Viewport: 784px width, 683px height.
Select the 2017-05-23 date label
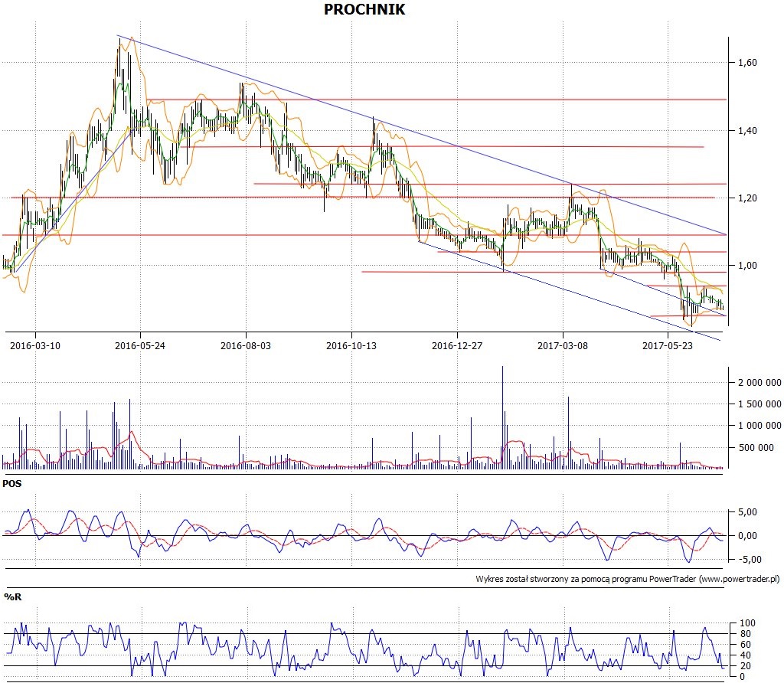click(668, 345)
